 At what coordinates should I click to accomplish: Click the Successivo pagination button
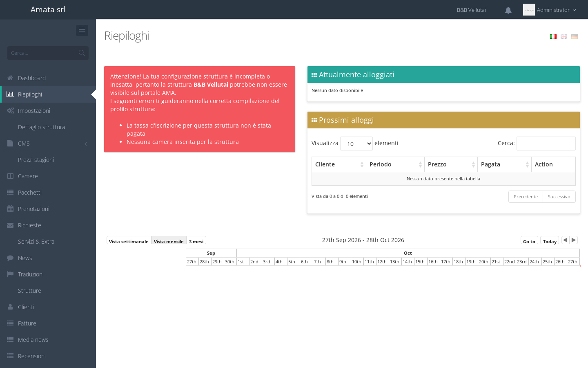(559, 197)
